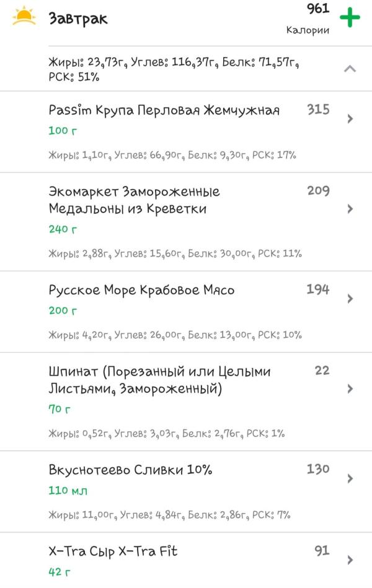Click the Жиры Углев Белк summary line

click(174, 69)
